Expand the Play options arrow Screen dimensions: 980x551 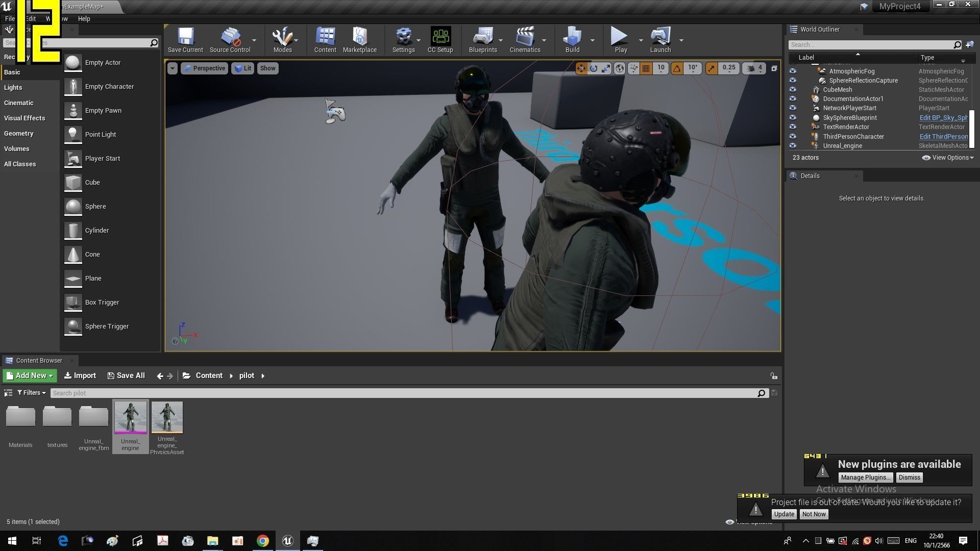[x=641, y=40]
